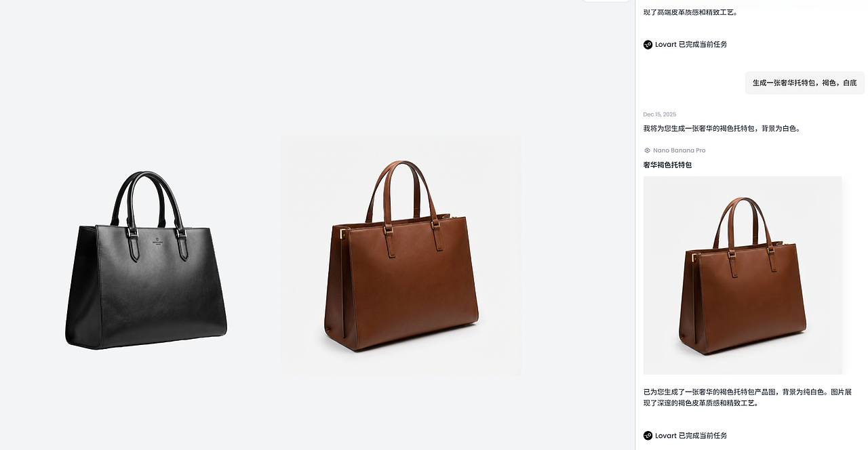Open the brown tote thumbnail in chat

click(x=743, y=275)
